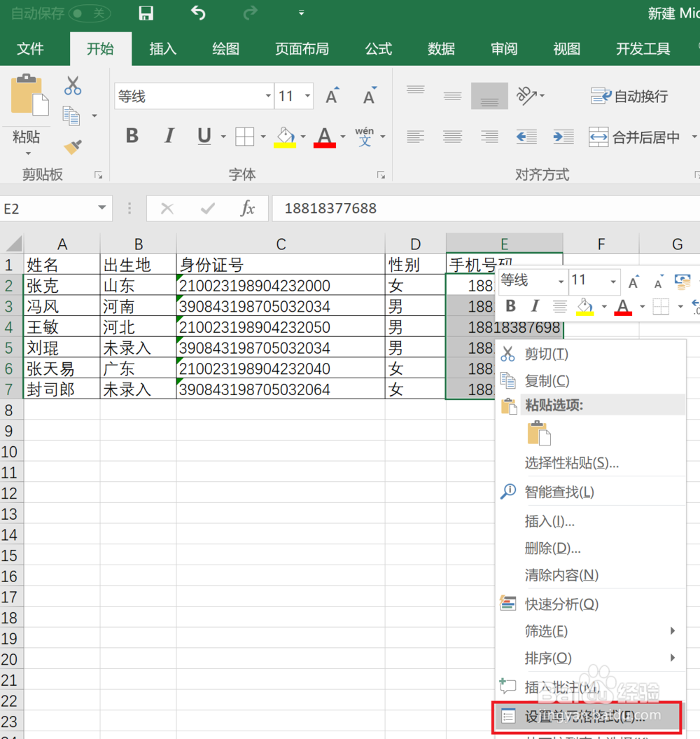The image size is (700, 739).
Task: Click the Redo arrow icon
Action: coord(251,13)
